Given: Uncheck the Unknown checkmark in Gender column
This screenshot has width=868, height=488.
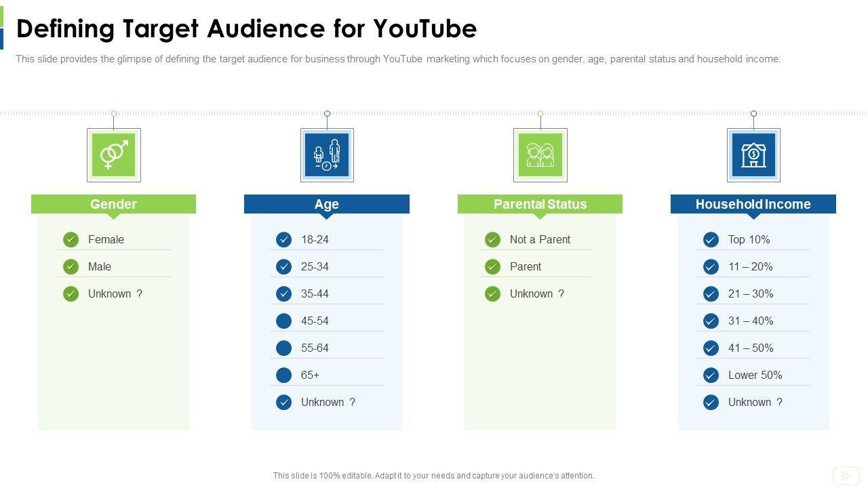Looking at the screenshot, I should (71, 293).
